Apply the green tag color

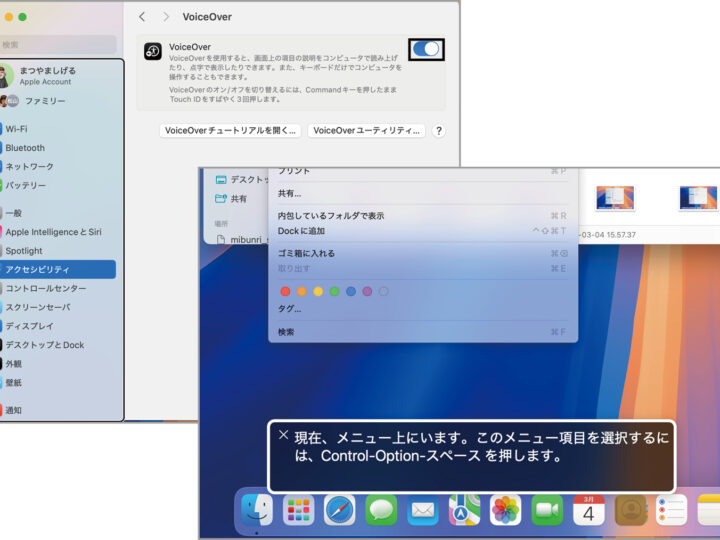334,291
